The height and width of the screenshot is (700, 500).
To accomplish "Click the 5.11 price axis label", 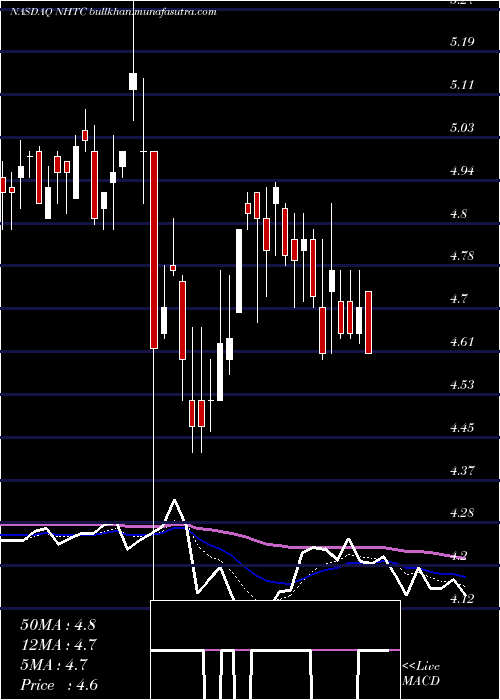I will pyautogui.click(x=462, y=85).
